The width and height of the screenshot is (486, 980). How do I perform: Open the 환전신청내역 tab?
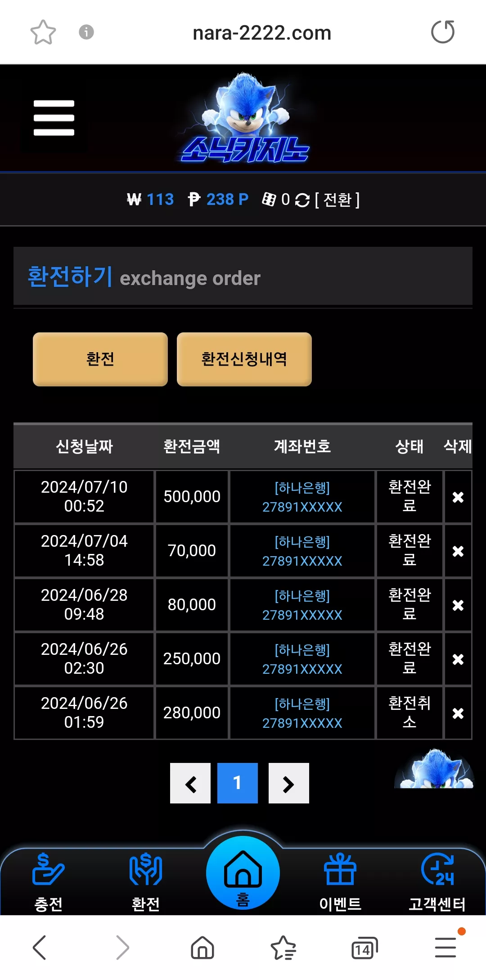(244, 359)
